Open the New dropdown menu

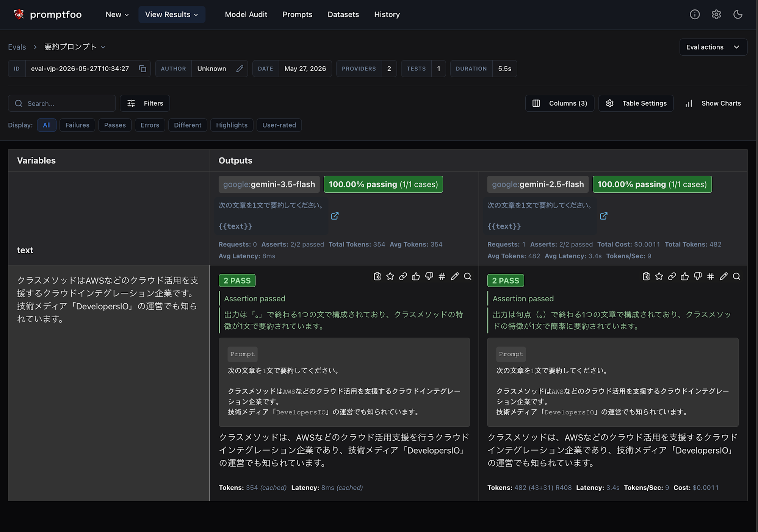tap(117, 14)
